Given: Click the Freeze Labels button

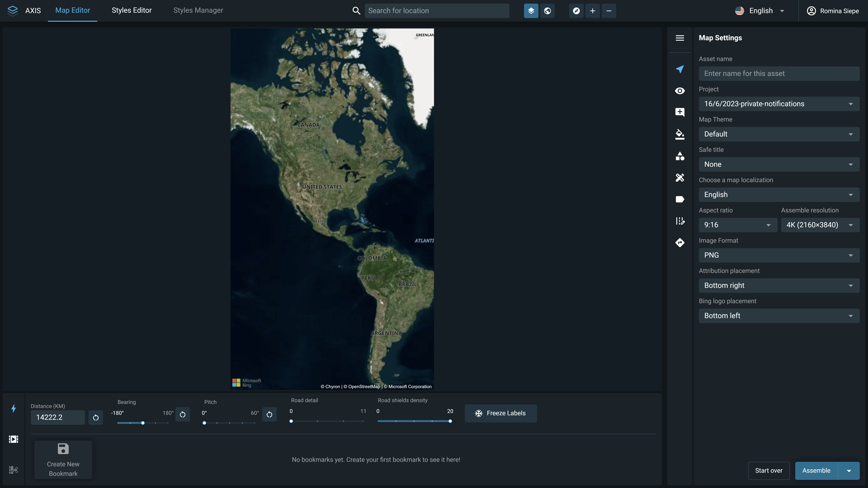Looking at the screenshot, I should [500, 413].
